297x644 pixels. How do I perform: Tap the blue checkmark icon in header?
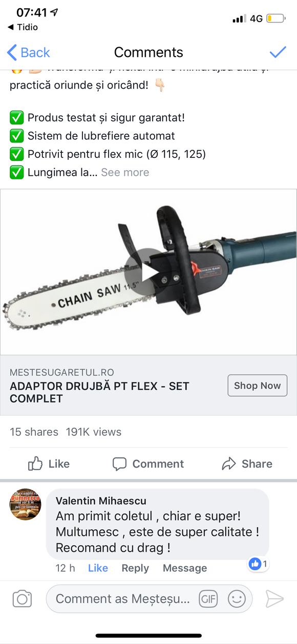pos(278,52)
